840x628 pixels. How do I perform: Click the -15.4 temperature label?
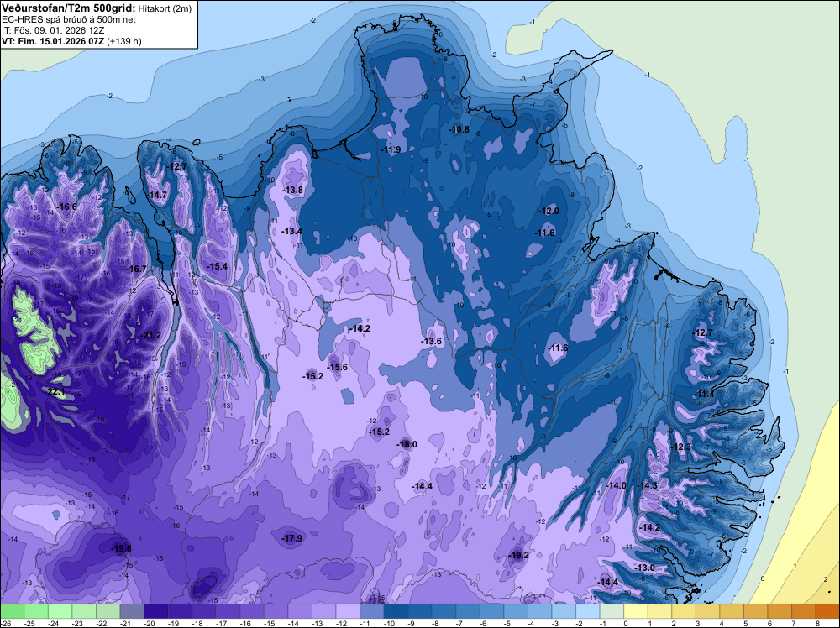click(x=218, y=266)
